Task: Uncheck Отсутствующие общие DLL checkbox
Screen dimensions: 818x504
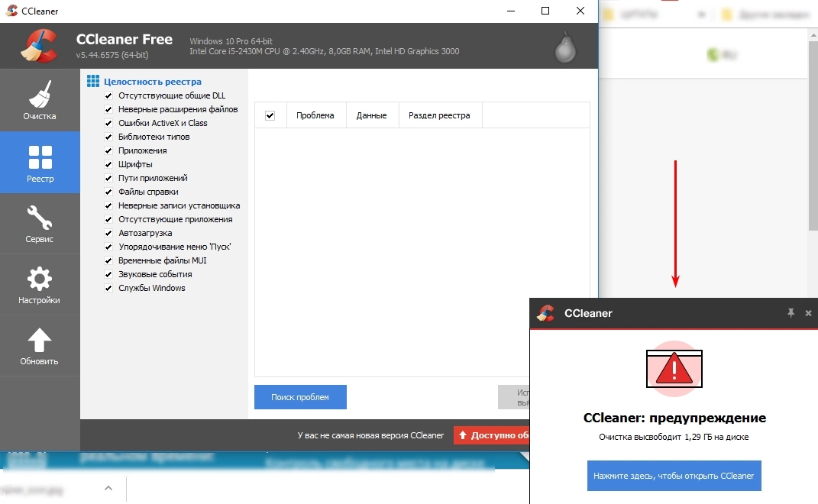Action: click(108, 96)
